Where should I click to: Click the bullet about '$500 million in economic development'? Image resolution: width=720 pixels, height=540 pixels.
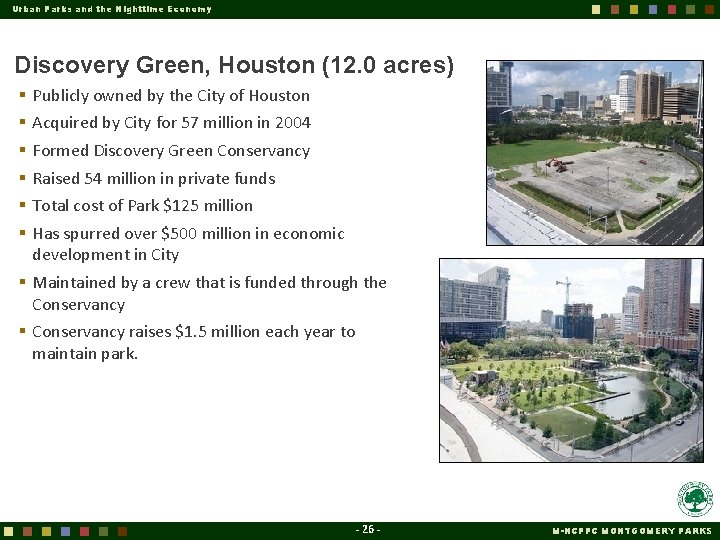click(188, 244)
